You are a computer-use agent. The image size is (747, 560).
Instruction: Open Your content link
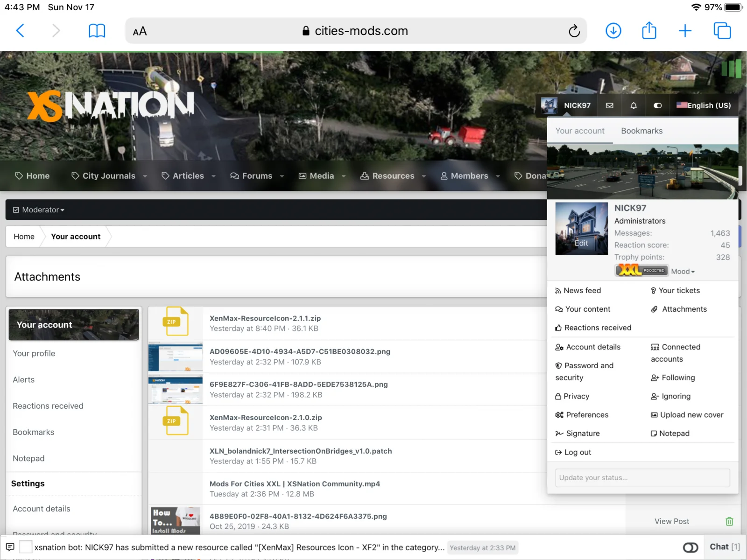click(583, 309)
